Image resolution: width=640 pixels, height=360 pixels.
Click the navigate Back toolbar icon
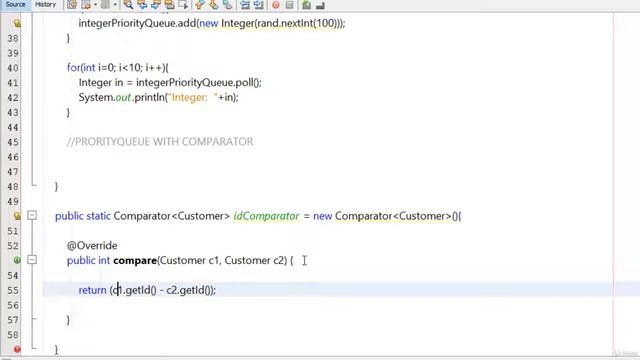[x=86, y=5]
